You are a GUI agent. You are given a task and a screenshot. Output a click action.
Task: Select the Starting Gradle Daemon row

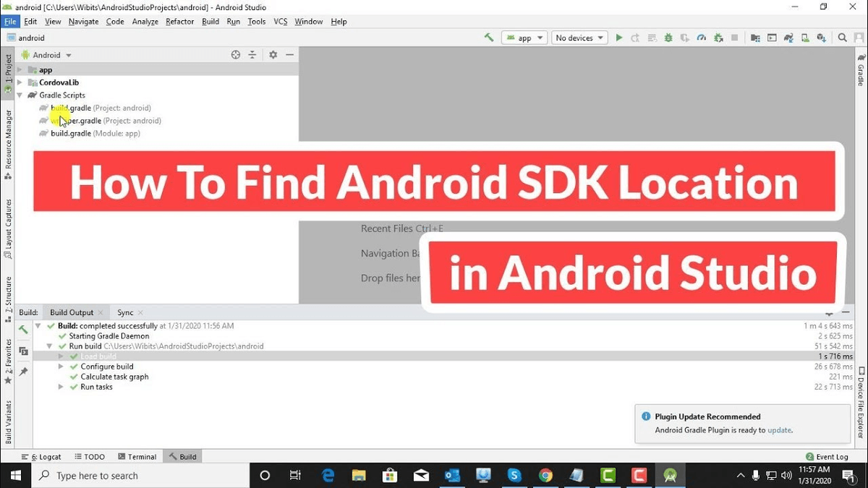pyautogui.click(x=109, y=336)
